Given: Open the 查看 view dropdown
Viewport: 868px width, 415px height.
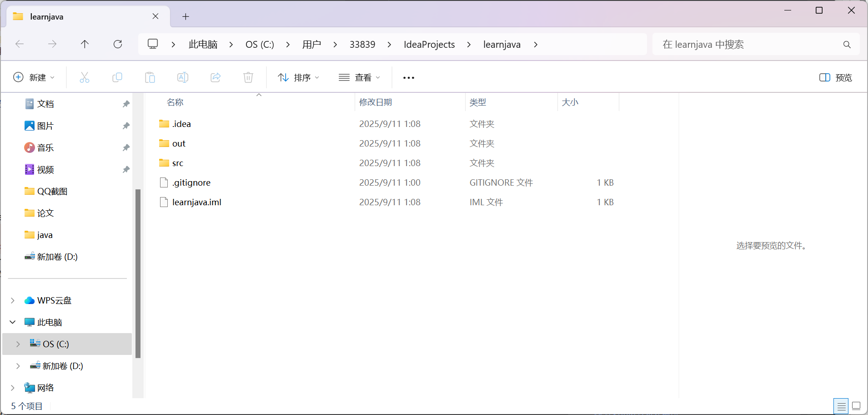Looking at the screenshot, I should coord(359,77).
